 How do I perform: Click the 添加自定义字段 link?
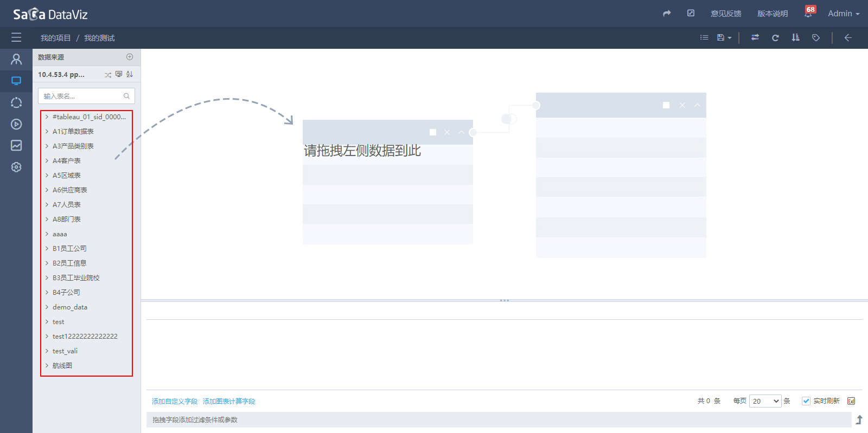point(175,402)
